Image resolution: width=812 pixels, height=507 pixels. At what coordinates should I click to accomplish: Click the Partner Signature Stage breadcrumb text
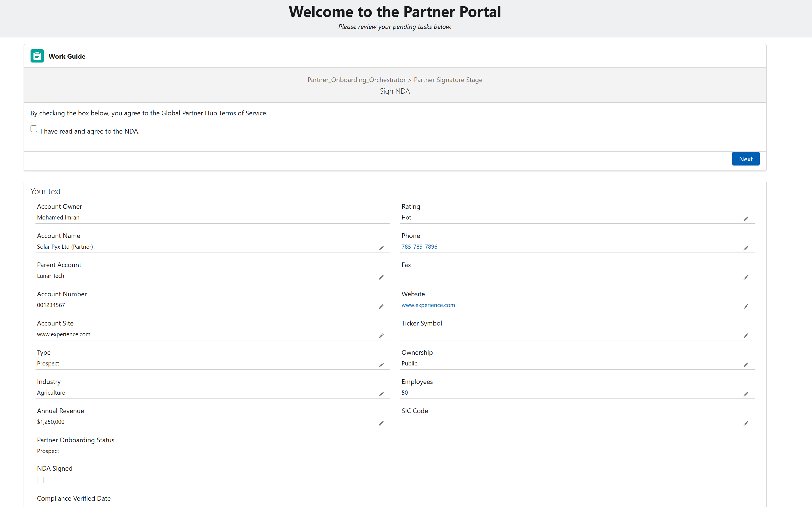point(448,80)
